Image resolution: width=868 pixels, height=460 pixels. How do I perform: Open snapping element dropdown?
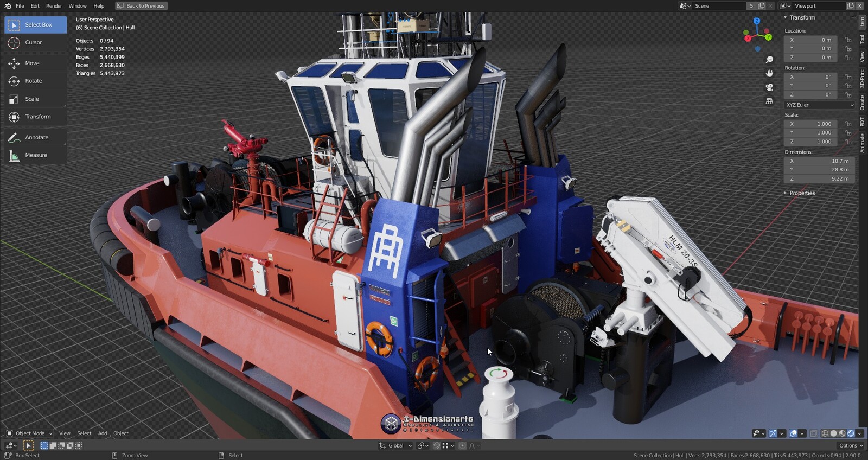pos(449,445)
